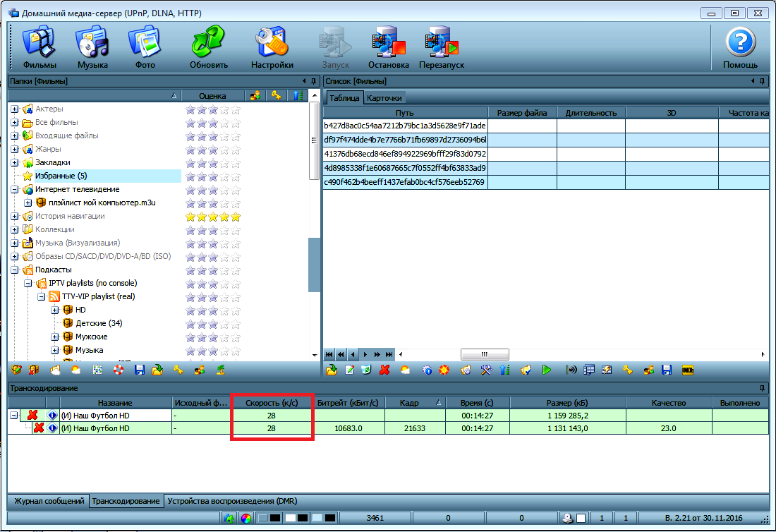Switch to the Журнал сообщений tab
The width and height of the screenshot is (776, 532).
48,501
